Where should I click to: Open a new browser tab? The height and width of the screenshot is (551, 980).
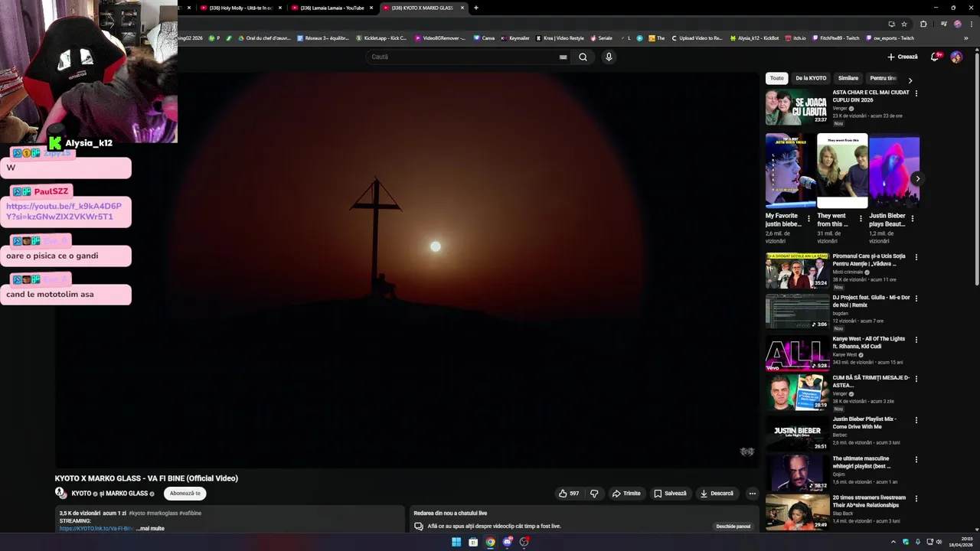pos(476,8)
